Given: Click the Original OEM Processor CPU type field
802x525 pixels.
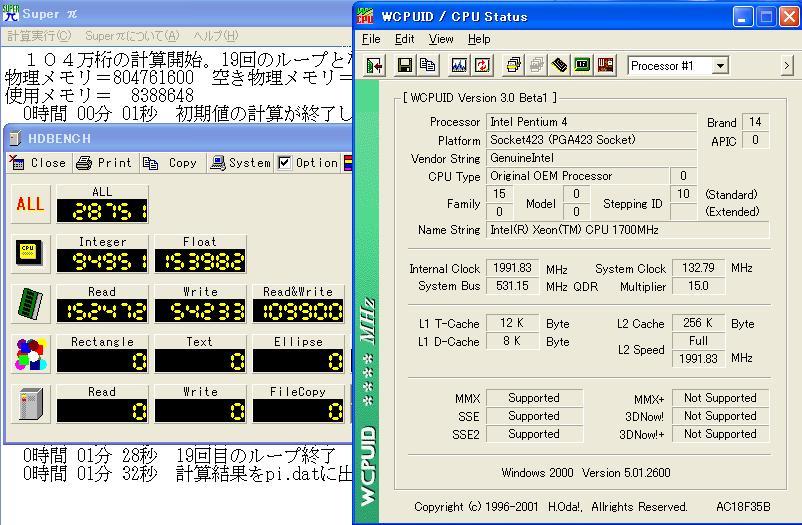Looking at the screenshot, I should pos(577,176).
